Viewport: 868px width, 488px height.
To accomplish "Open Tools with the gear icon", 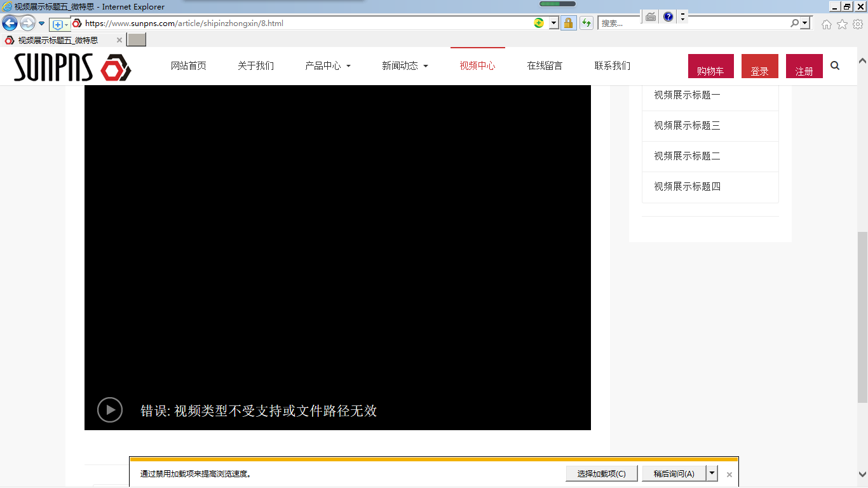I will [x=857, y=24].
